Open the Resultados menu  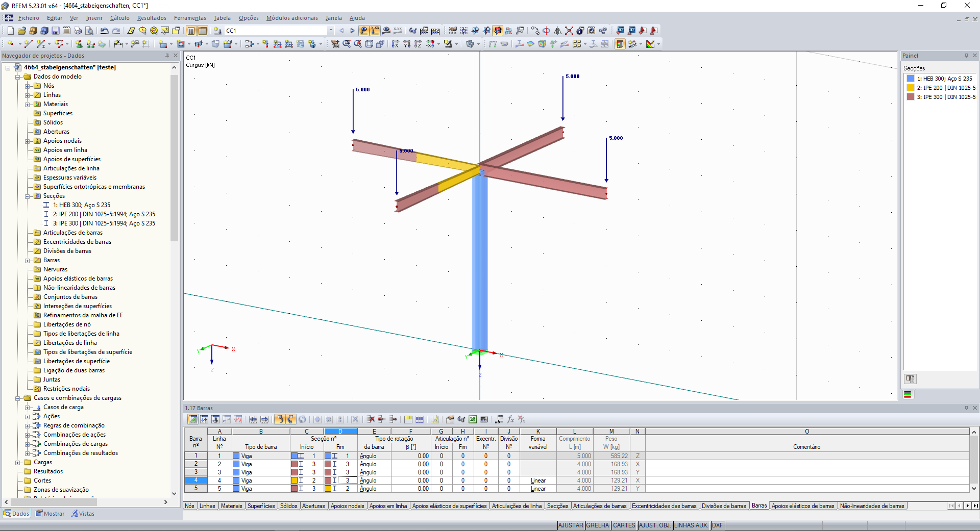tap(152, 18)
